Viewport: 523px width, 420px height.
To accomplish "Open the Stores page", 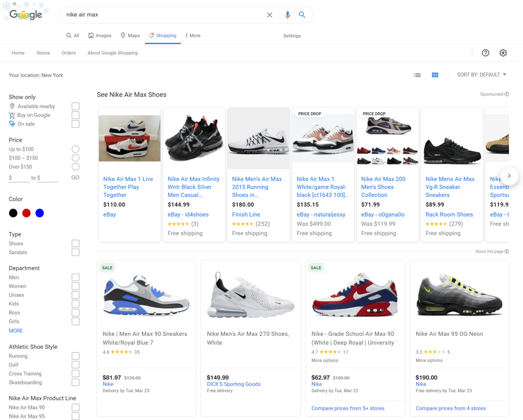I will tap(43, 53).
